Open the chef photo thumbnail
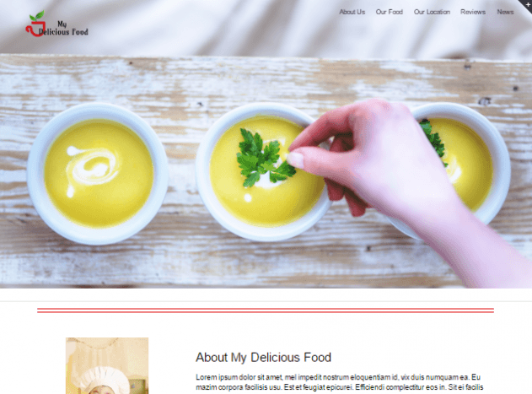The width and height of the screenshot is (532, 394). (107, 366)
